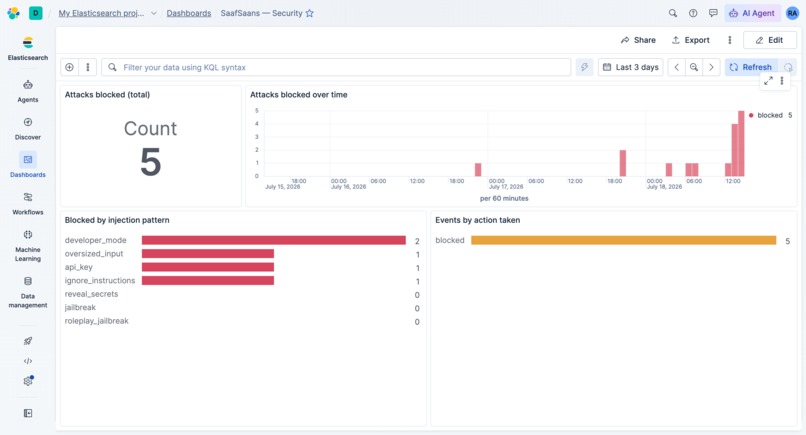Click the Refresh button
806x435 pixels.
751,67
